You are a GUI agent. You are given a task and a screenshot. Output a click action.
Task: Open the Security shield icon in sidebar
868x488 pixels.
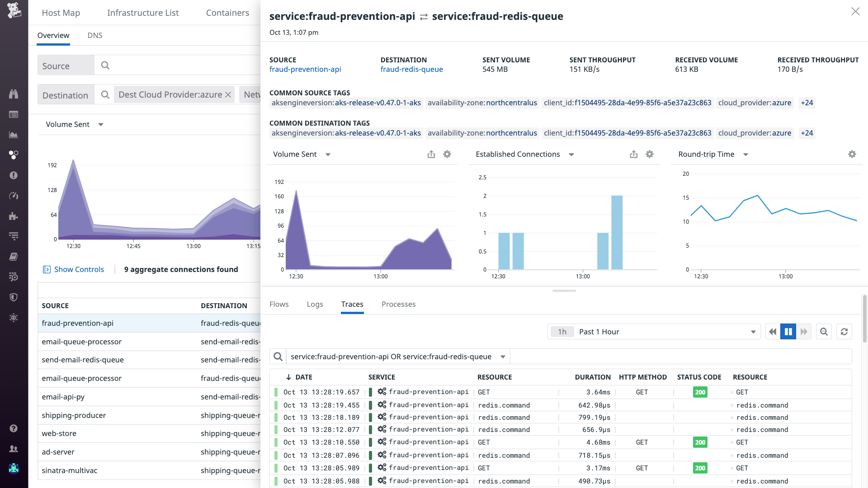pyautogui.click(x=14, y=297)
